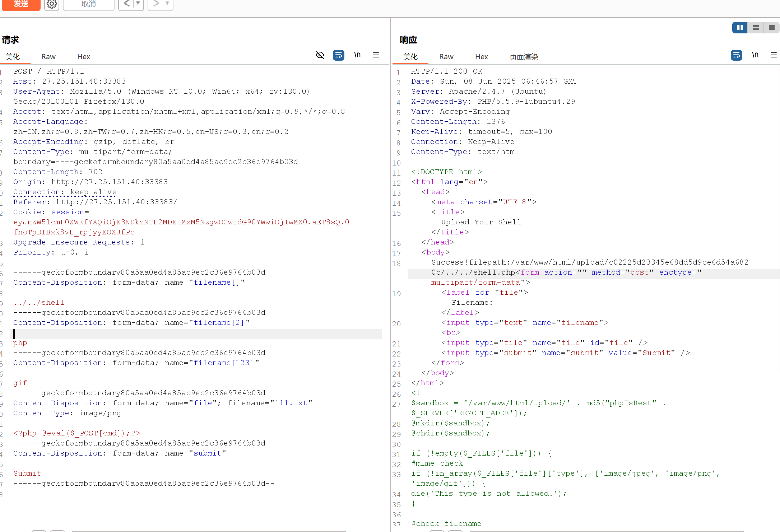The width and height of the screenshot is (780, 532).
Task: Click X-Powered-By PHP version header
Action: 493,102
